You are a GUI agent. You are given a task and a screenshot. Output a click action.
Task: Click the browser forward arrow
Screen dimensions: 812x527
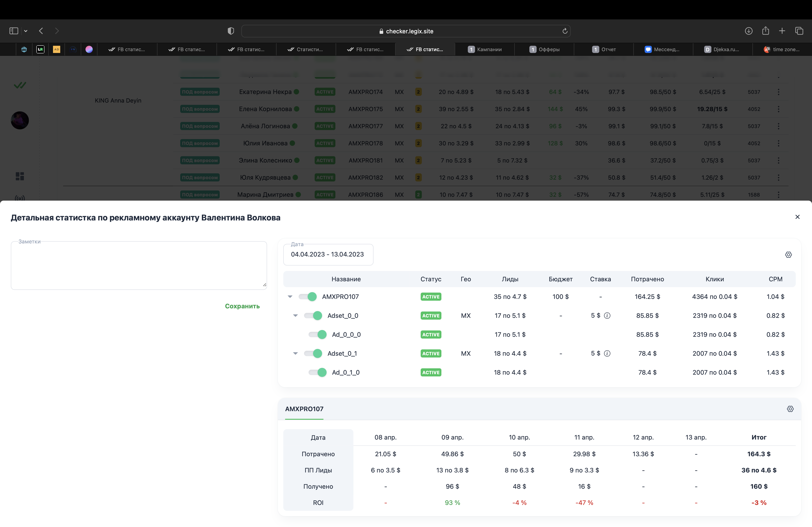[57, 31]
